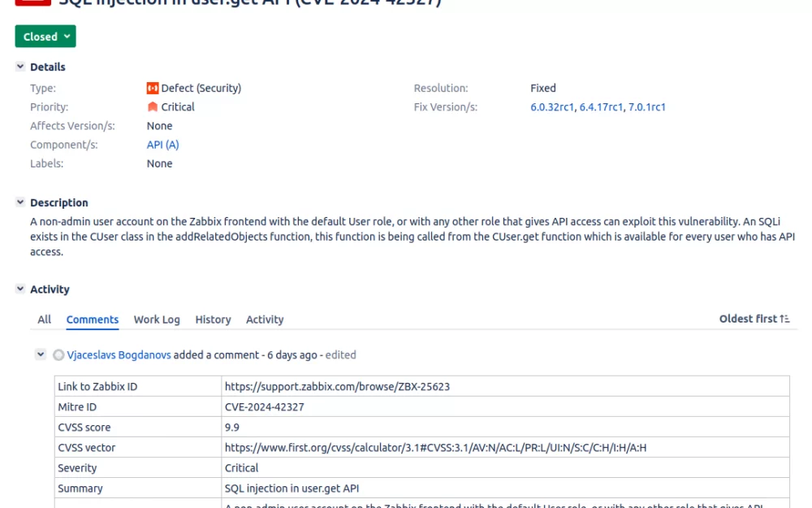Click the Severity value Critical cell
This screenshot has width=812, height=508.
point(505,467)
